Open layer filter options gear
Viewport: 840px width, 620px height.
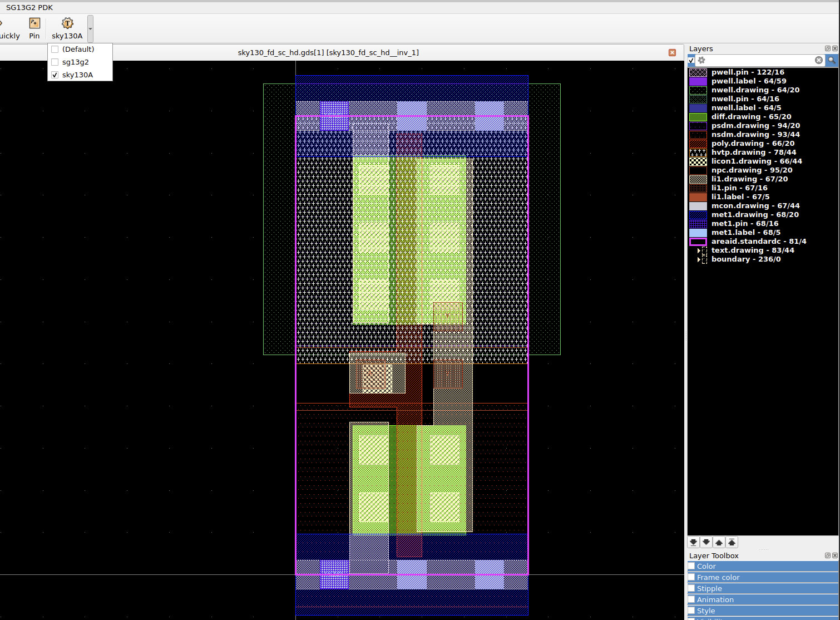(701, 60)
